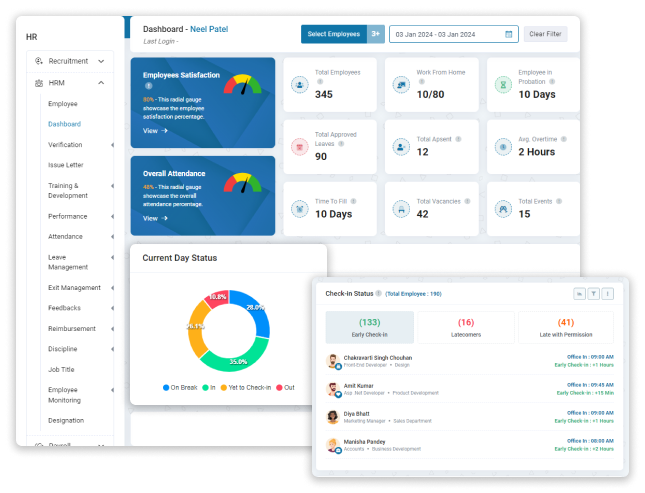Switch to the Latecomers tab
This screenshot has width=645, height=493.
[465, 327]
